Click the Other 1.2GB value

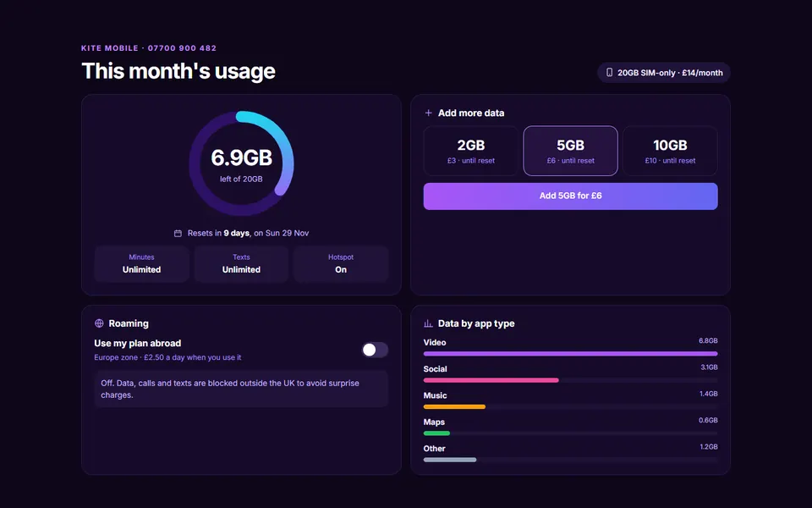tap(709, 446)
